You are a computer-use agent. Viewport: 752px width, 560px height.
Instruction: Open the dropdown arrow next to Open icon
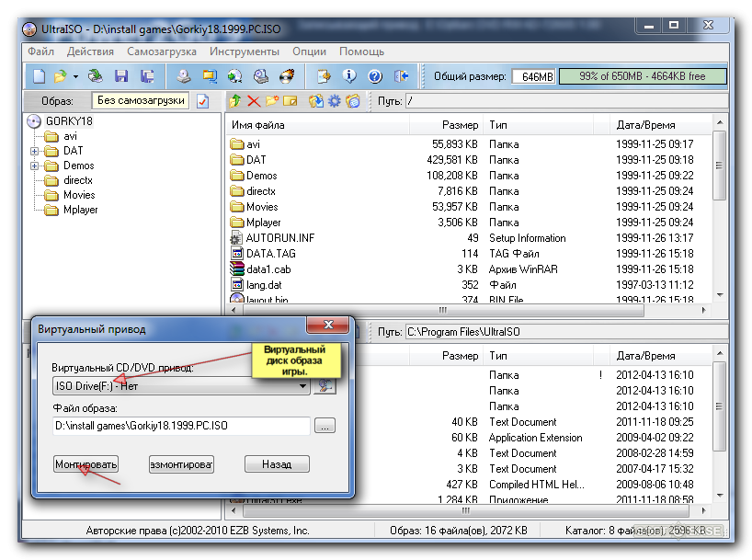click(x=75, y=76)
